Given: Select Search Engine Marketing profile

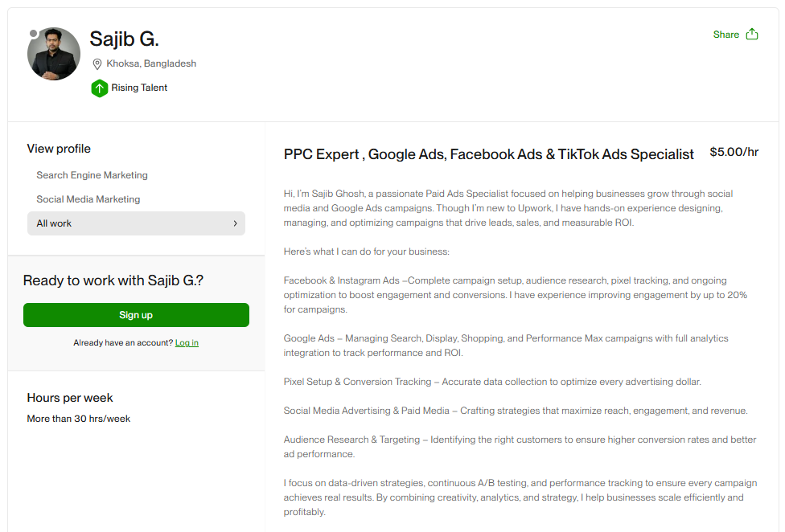Looking at the screenshot, I should pos(92,175).
